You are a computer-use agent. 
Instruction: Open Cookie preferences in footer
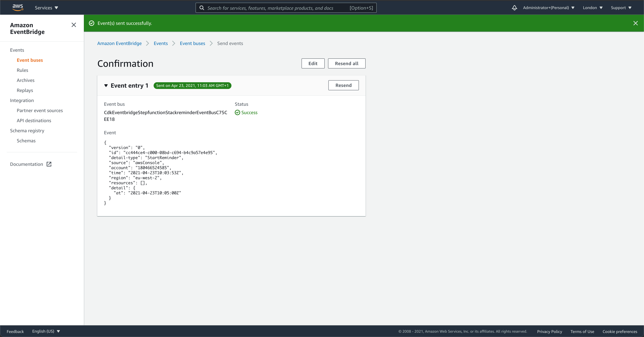[620, 331]
